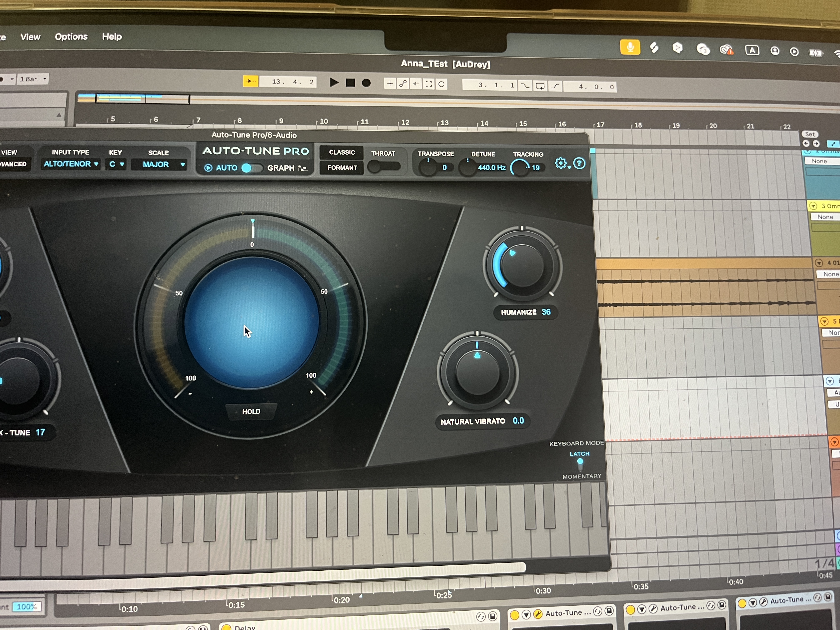Viewport: 840px width, 630px height.
Task: Open yellow wrench on first Auto-Tune device
Action: [x=538, y=614]
